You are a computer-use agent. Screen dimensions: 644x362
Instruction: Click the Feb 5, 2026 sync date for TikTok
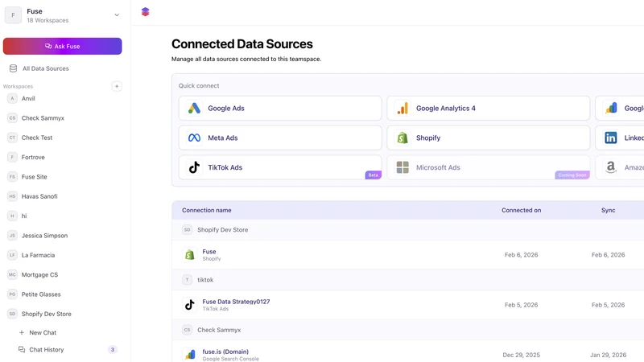609,305
